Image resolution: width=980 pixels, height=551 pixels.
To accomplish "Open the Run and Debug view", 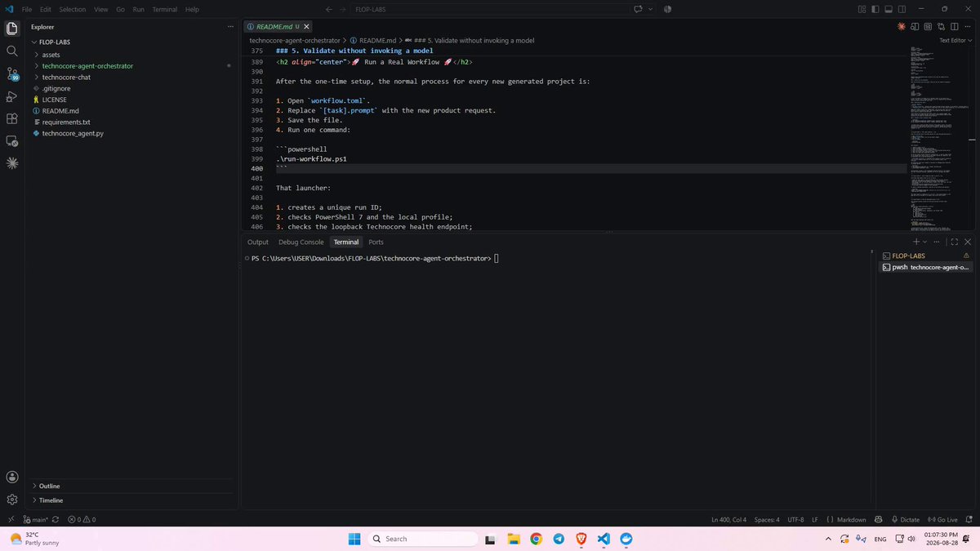I will (x=12, y=96).
